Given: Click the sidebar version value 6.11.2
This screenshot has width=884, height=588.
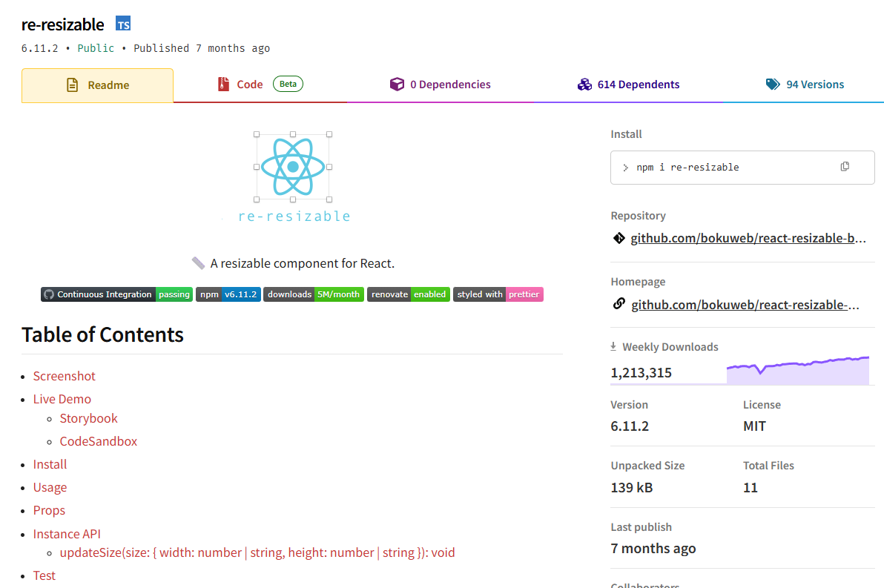Looking at the screenshot, I should [x=630, y=426].
